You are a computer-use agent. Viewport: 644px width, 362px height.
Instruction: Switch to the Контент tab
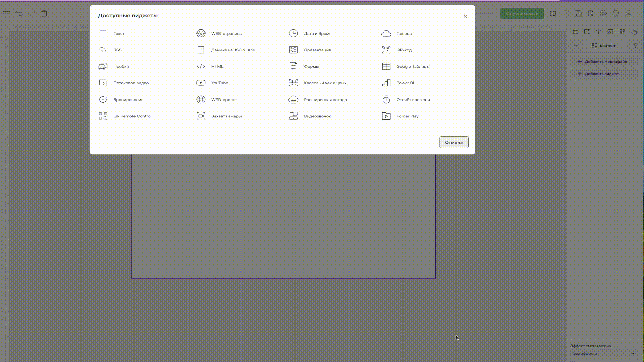coord(603,46)
